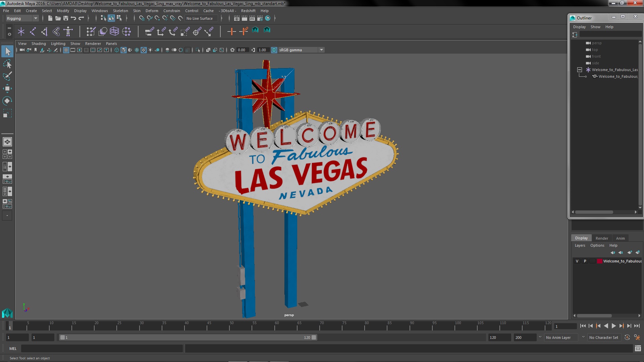
Task: Choose the Rotate tool in toolbox
Action: [7, 101]
